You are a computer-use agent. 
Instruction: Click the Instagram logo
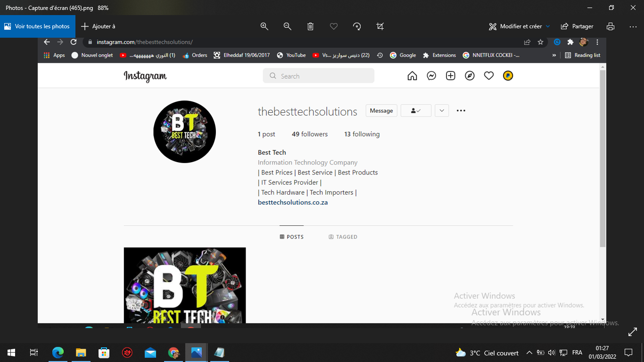pos(145,76)
